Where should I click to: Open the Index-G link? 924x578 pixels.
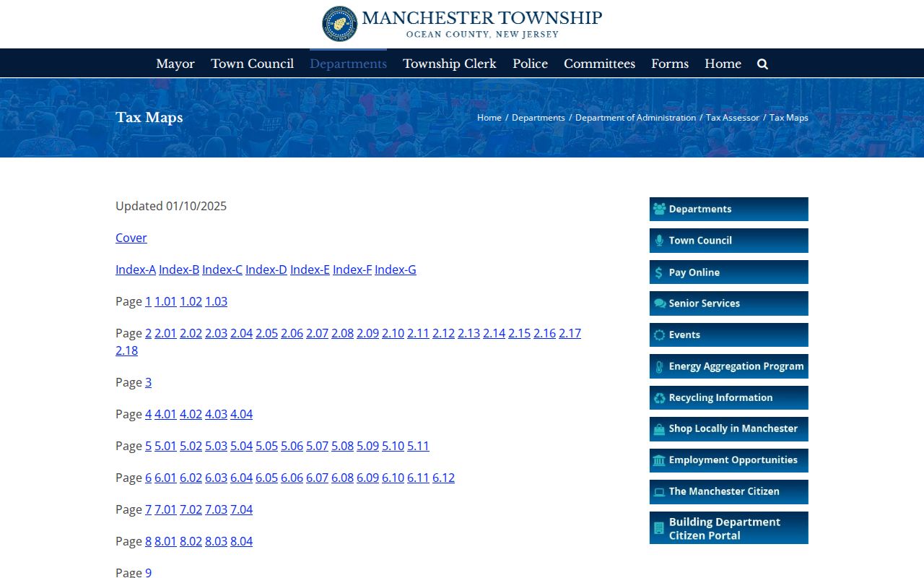point(396,269)
